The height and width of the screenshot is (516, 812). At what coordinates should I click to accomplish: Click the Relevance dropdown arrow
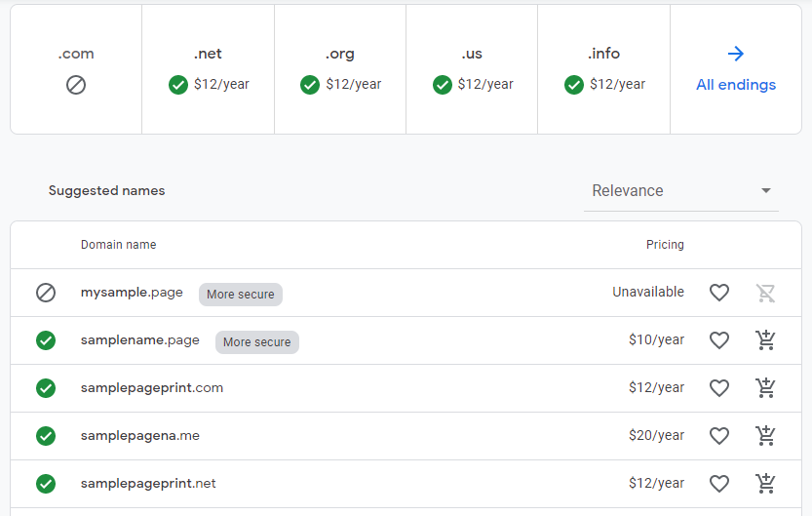tap(766, 190)
